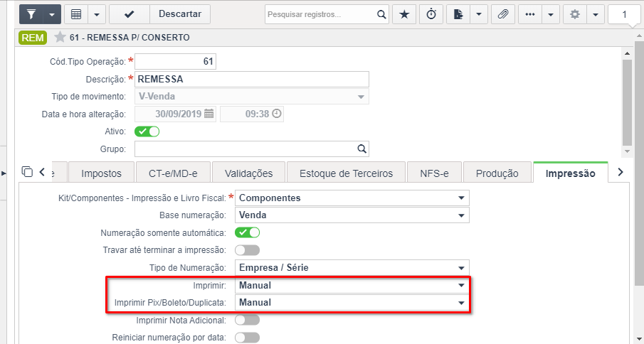Image resolution: width=644 pixels, height=344 pixels.
Task: Click the header form scrollbar
Action: click(x=627, y=102)
